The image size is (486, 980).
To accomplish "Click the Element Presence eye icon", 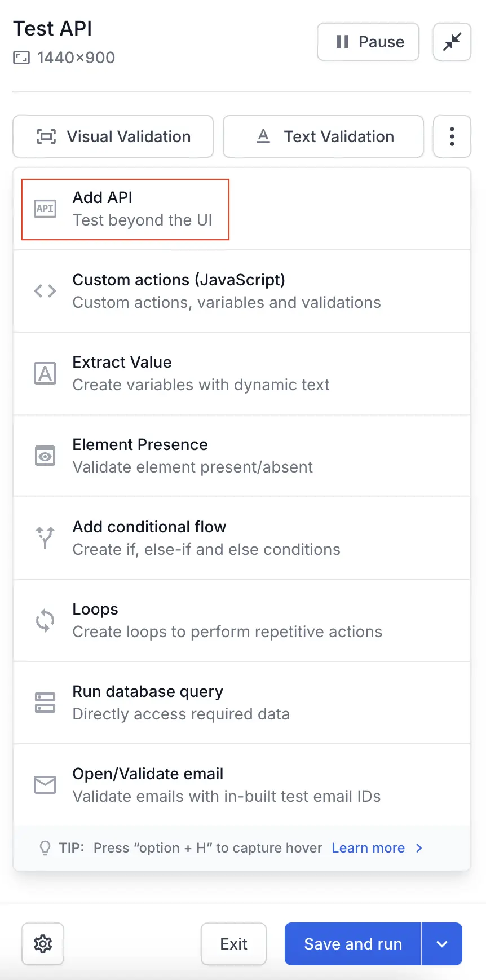I will pyautogui.click(x=45, y=456).
